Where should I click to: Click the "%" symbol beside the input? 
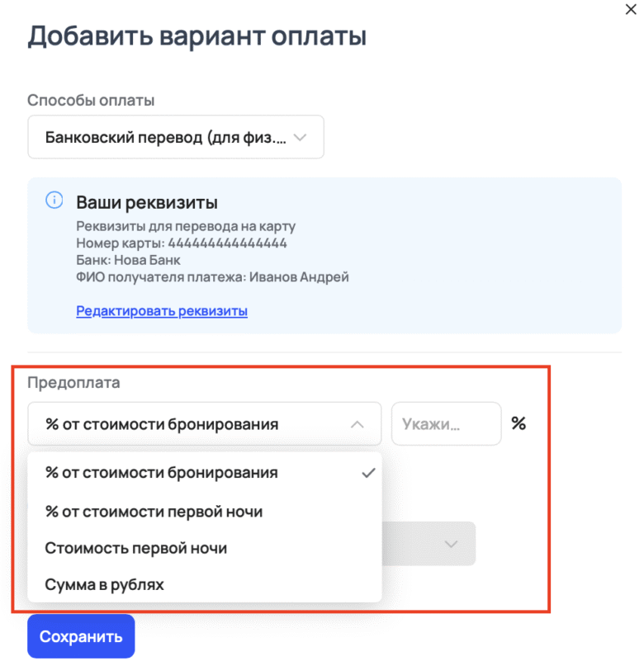point(519,423)
